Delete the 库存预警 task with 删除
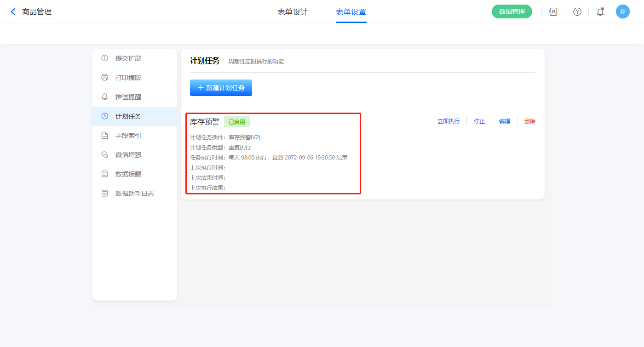This screenshot has width=644, height=347. 529,121
